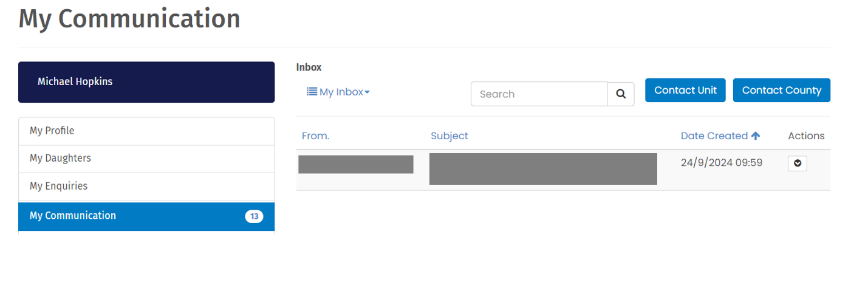Sort by the Date Created header
The image size is (868, 282).
pos(714,136)
